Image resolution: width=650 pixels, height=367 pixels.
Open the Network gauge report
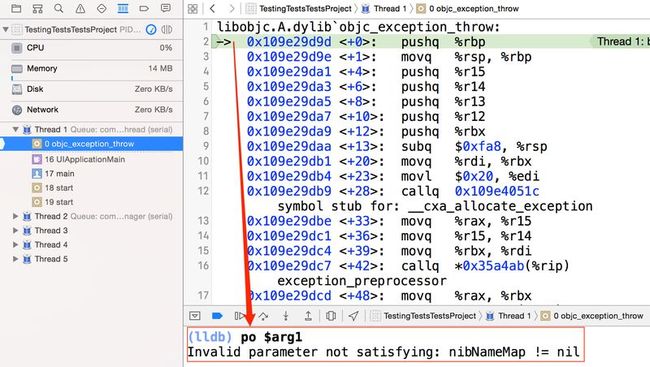[91, 110]
